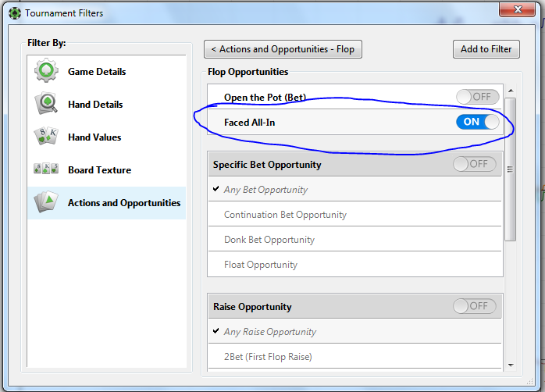This screenshot has height=392, width=545.
Task: Click the Board Texture cards icon
Action: (x=47, y=169)
